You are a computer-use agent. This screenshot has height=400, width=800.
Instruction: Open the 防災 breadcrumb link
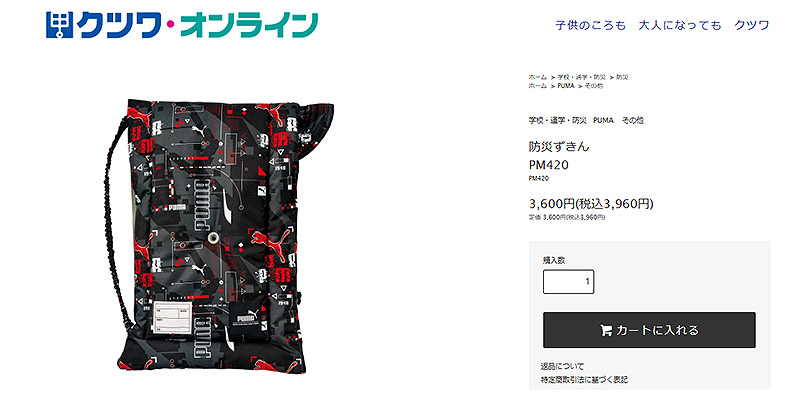621,77
